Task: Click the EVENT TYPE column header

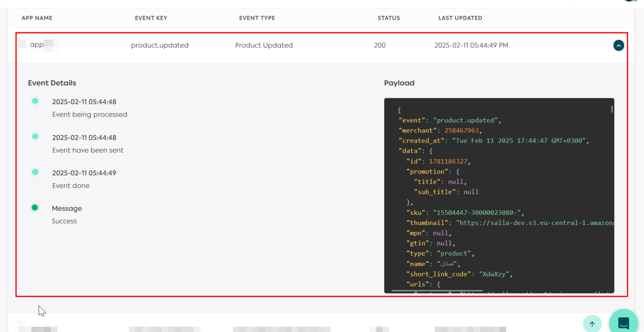Action: [x=257, y=18]
